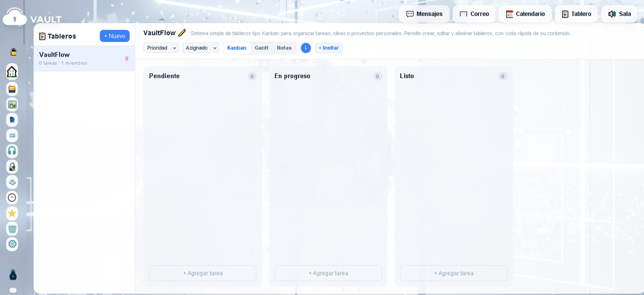Add a task in the Pendiente column
This screenshot has width=644, height=295.
203,273
